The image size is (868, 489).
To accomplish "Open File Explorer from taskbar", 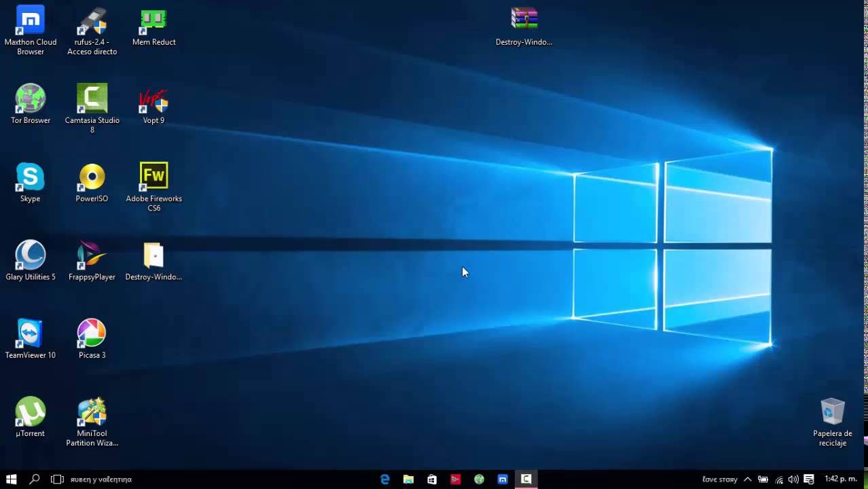I will 408,479.
